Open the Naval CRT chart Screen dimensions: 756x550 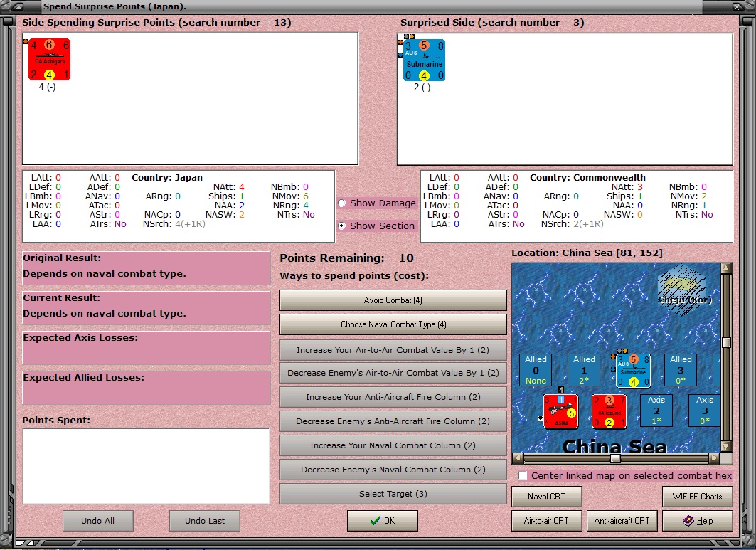point(546,497)
